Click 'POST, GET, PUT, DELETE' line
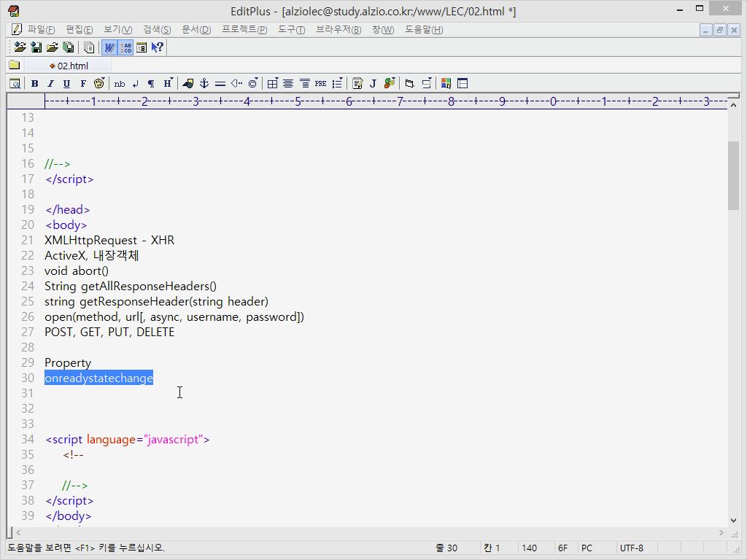The width and height of the screenshot is (747, 560). coord(109,332)
